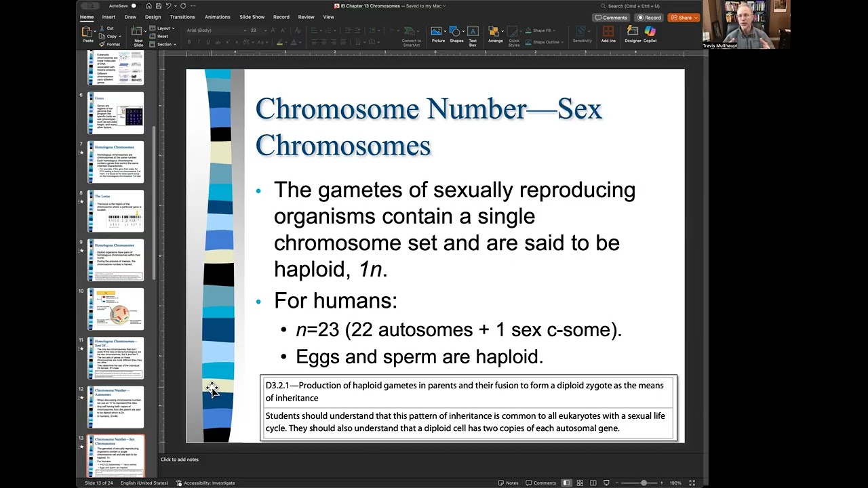The image size is (868, 488).
Task: Open the View ribbon tab
Action: click(x=328, y=17)
